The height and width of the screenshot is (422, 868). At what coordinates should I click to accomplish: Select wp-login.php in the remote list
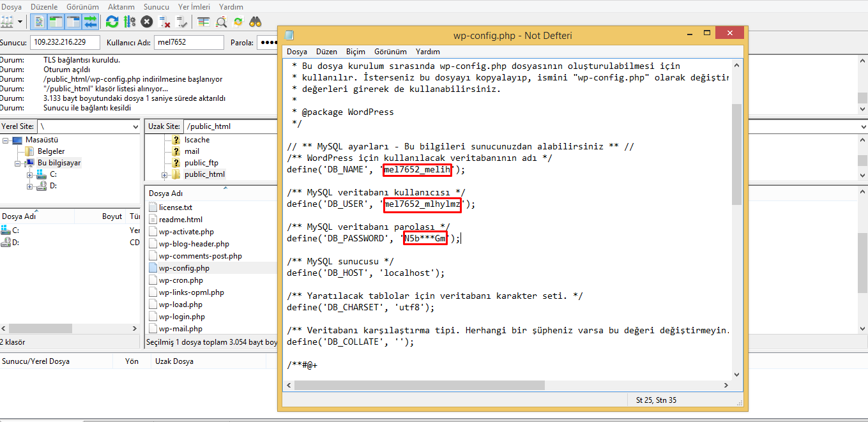pos(181,317)
